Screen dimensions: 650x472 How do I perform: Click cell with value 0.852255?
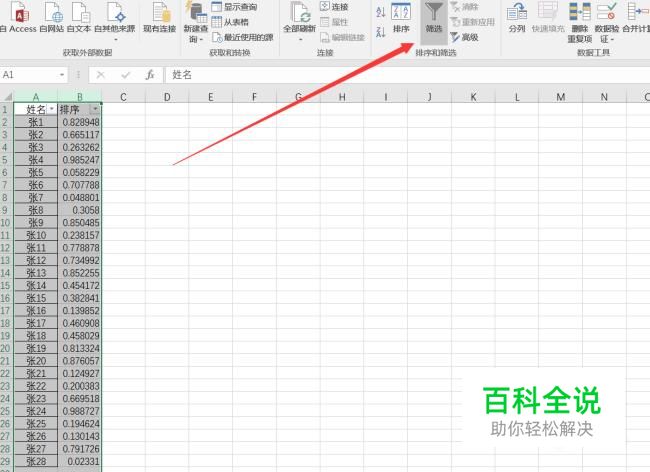[x=80, y=273]
